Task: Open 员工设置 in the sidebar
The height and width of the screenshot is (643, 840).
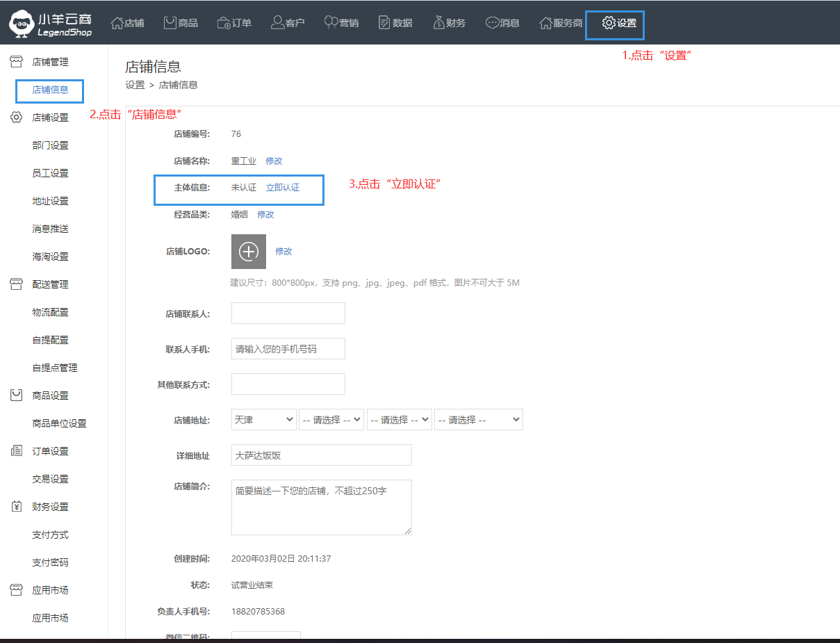Action: (x=50, y=173)
